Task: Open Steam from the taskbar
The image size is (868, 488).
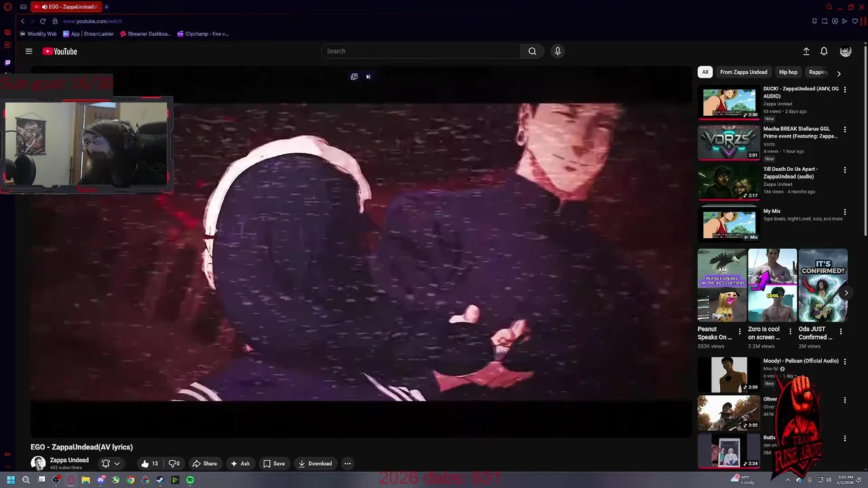Action: [160, 480]
